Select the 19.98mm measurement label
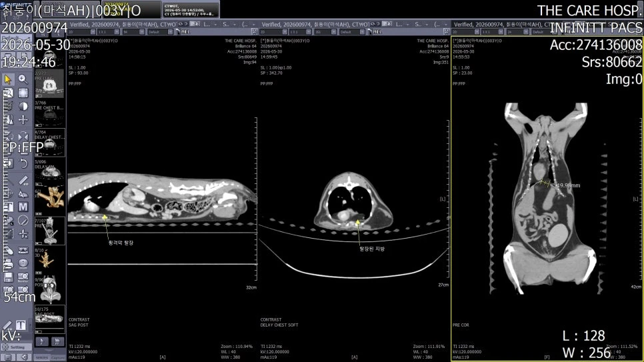The height and width of the screenshot is (362, 644). click(x=569, y=186)
